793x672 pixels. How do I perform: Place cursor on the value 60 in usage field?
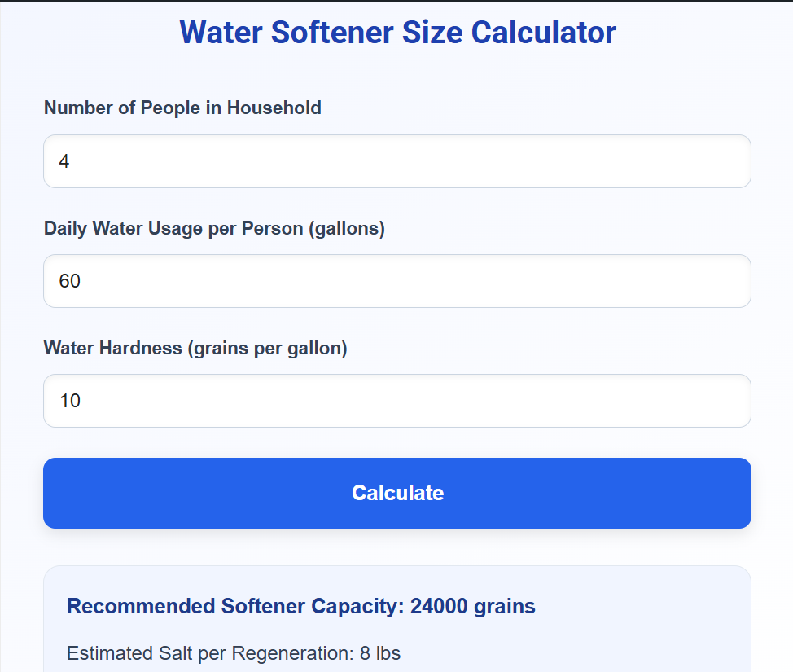coord(70,281)
